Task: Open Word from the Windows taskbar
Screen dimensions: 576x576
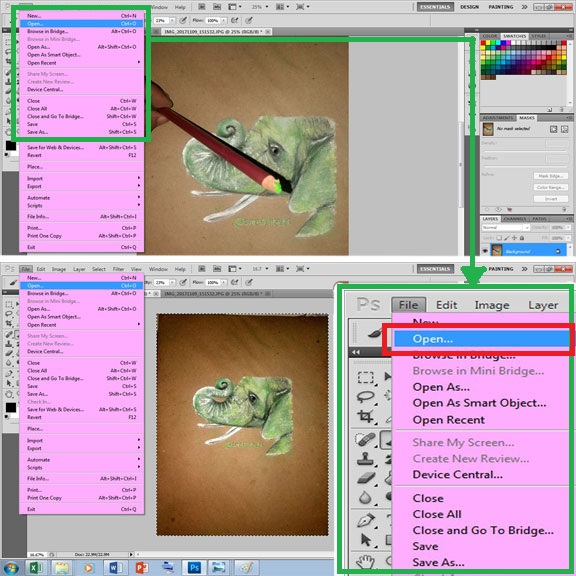Action: pyautogui.click(x=115, y=568)
